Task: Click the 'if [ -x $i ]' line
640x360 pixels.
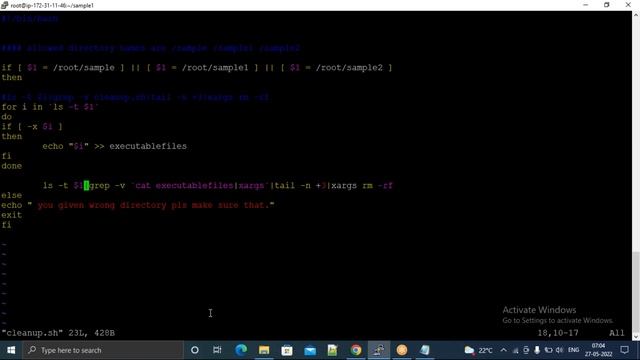Action: pyautogui.click(x=32, y=127)
